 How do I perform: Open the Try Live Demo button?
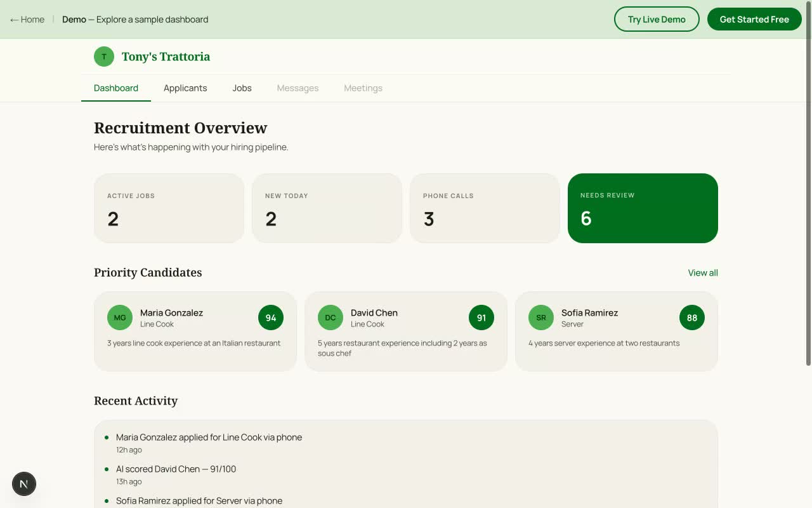[657, 19]
